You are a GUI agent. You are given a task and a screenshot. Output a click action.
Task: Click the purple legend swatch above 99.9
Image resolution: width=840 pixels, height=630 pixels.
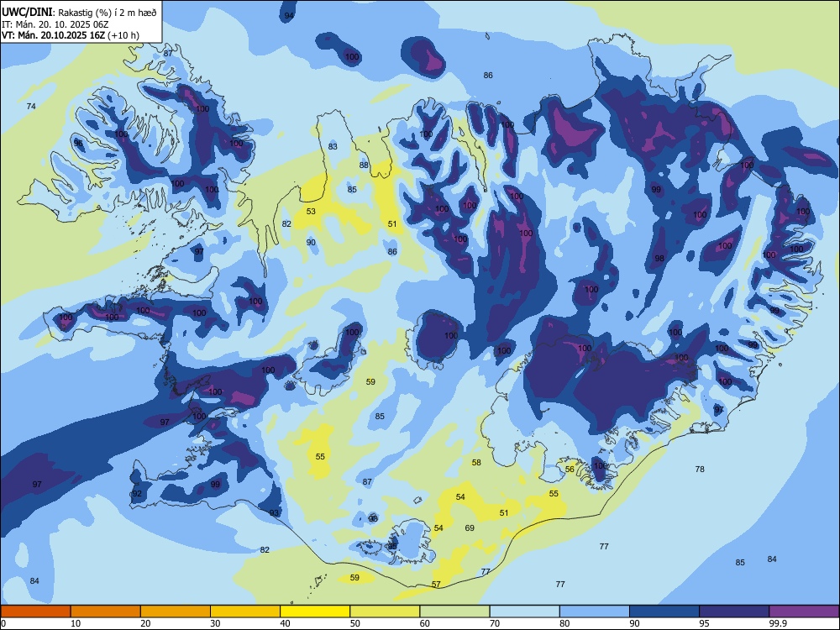click(x=804, y=612)
